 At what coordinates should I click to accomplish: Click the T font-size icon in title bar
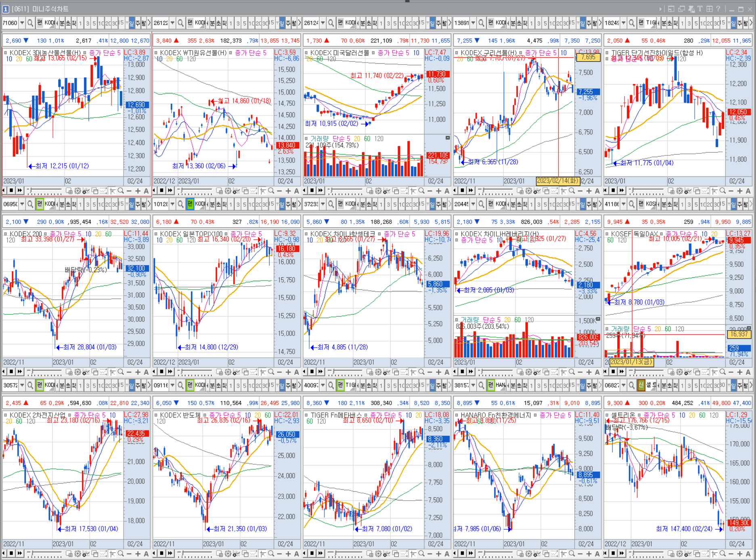(x=700, y=9)
